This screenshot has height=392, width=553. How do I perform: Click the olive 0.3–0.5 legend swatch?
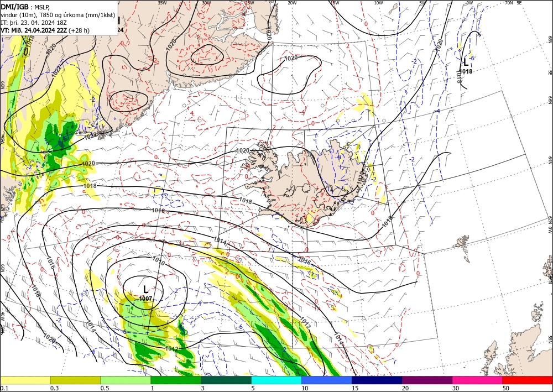pyautogui.click(x=75, y=380)
